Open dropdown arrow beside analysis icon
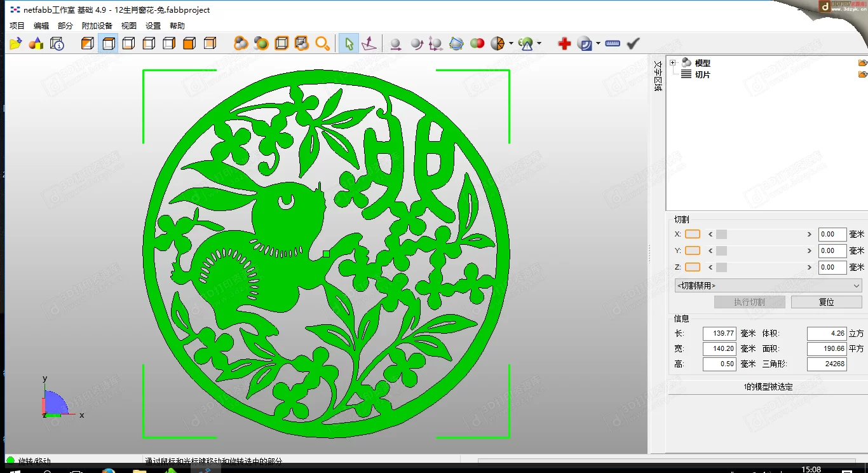Image resolution: width=868 pixels, height=473 pixels. pos(539,43)
